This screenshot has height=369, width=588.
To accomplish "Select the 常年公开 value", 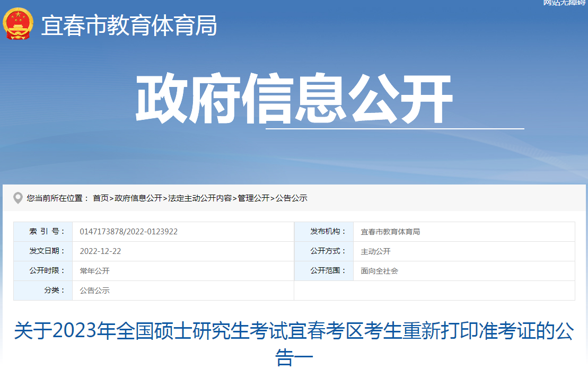I will [94, 271].
